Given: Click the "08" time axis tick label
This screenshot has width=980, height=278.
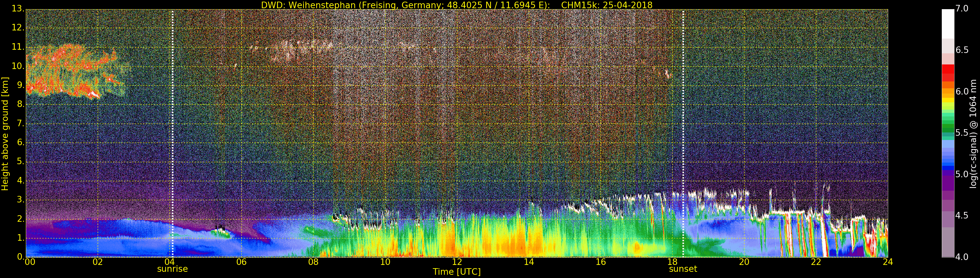Looking at the screenshot, I should (313, 262).
